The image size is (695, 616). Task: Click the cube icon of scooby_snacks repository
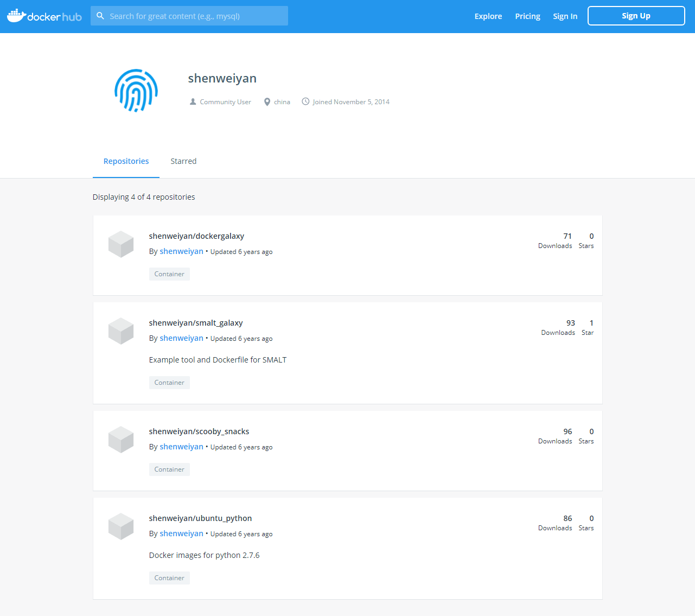(x=121, y=440)
